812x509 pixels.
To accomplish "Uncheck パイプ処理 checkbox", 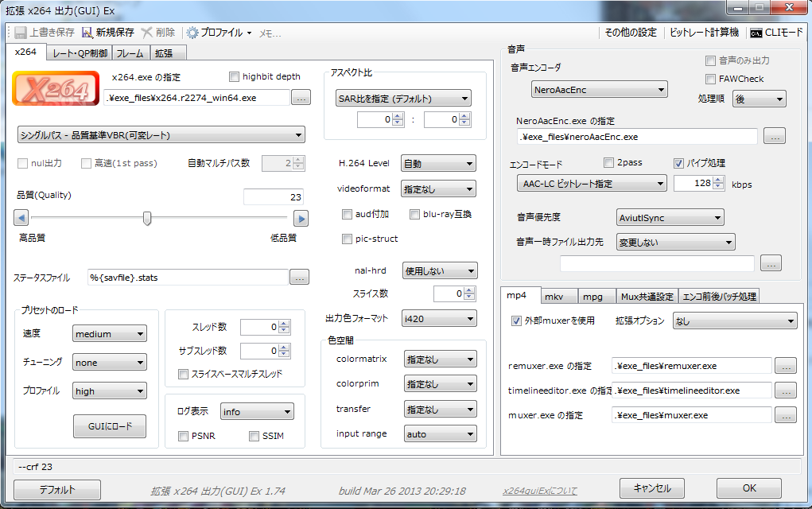I will coord(678,163).
